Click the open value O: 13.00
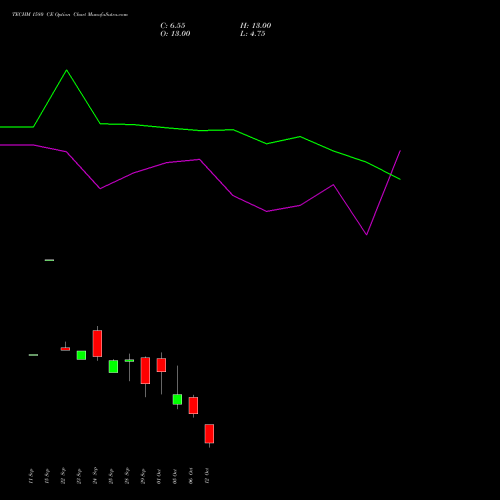This screenshot has width=500, height=500. pos(175,34)
